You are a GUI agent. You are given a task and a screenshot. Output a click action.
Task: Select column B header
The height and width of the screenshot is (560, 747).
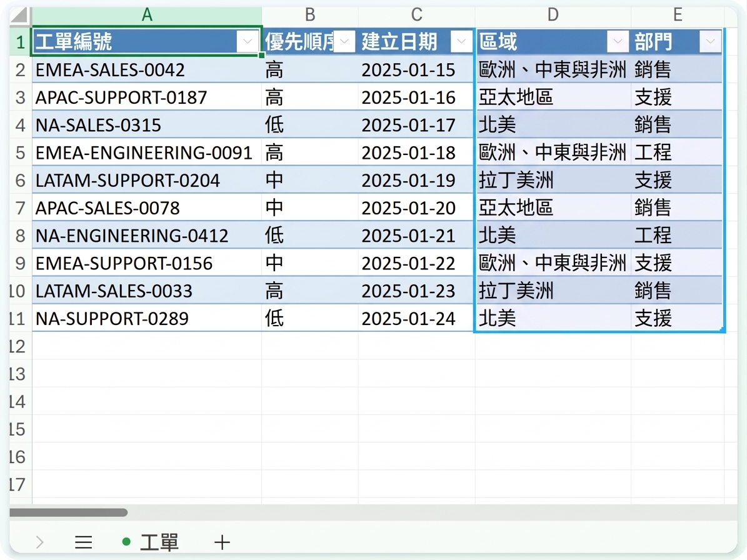309,15
